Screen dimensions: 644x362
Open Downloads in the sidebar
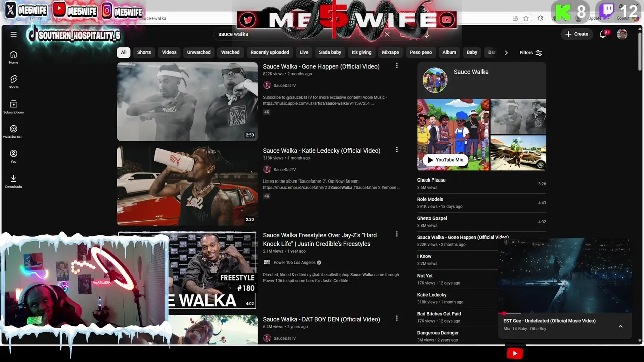(x=14, y=181)
